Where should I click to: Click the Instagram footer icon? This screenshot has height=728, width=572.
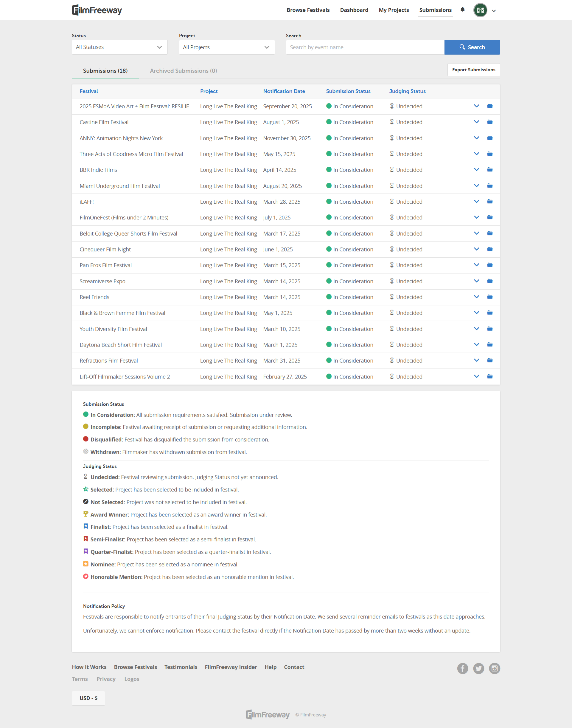tap(494, 668)
